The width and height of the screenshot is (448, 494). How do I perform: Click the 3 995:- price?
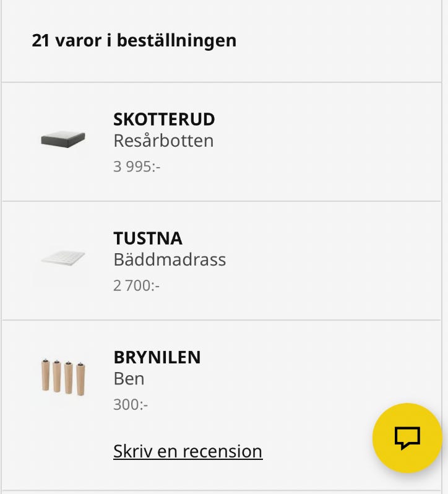(137, 167)
